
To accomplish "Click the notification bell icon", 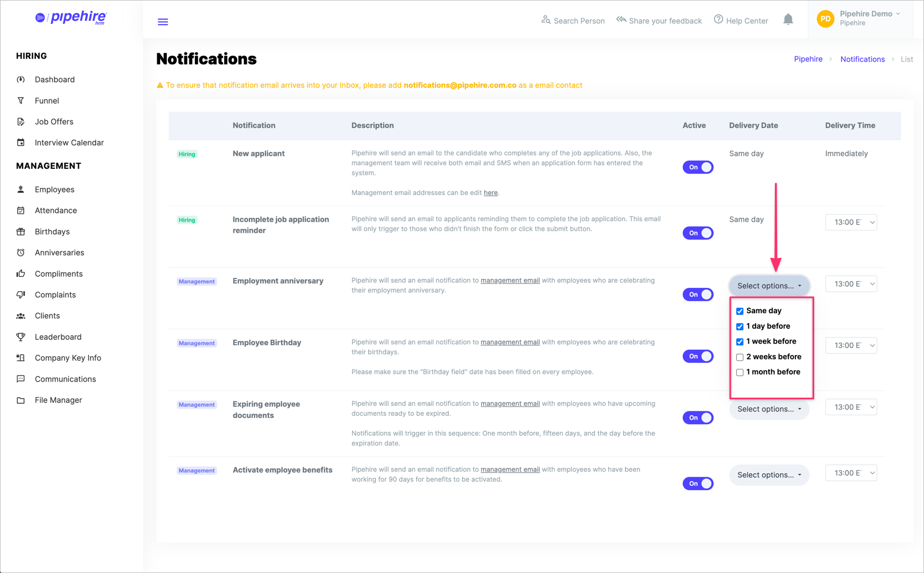I will click(x=788, y=20).
